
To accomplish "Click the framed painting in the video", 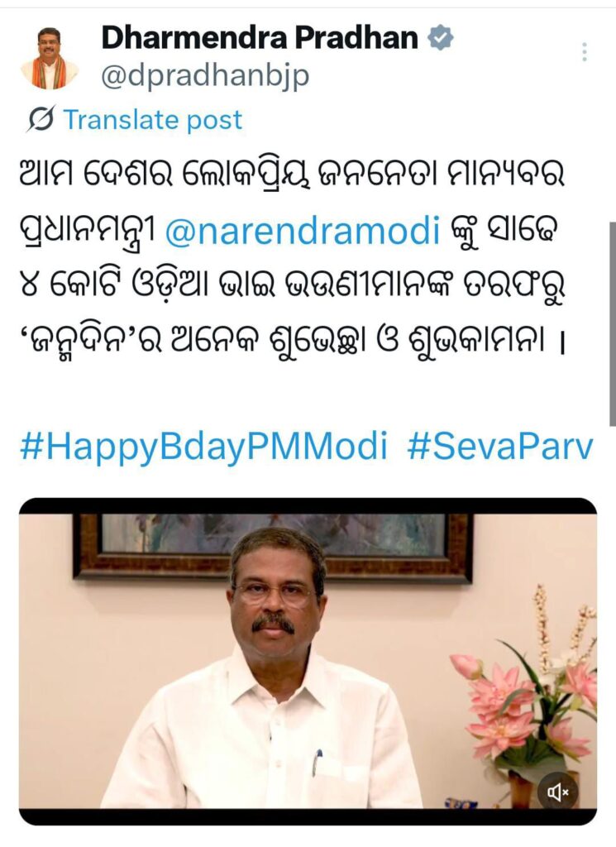I will pyautogui.click(x=273, y=547).
